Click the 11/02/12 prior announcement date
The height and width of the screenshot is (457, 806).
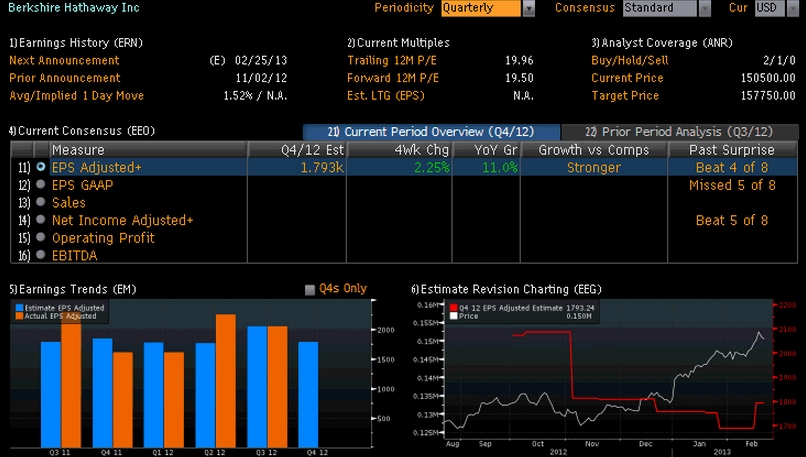pos(261,78)
